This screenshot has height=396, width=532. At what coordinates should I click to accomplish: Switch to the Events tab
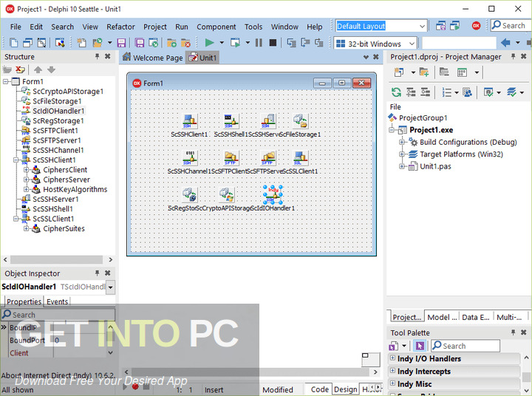(58, 301)
